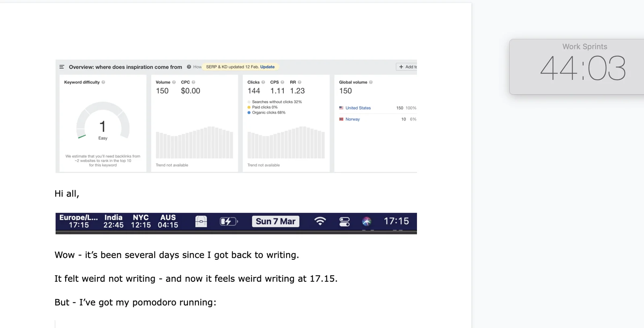This screenshot has height=328, width=644.
Task: Click the CPC value '$0.00'
Action: click(x=190, y=91)
